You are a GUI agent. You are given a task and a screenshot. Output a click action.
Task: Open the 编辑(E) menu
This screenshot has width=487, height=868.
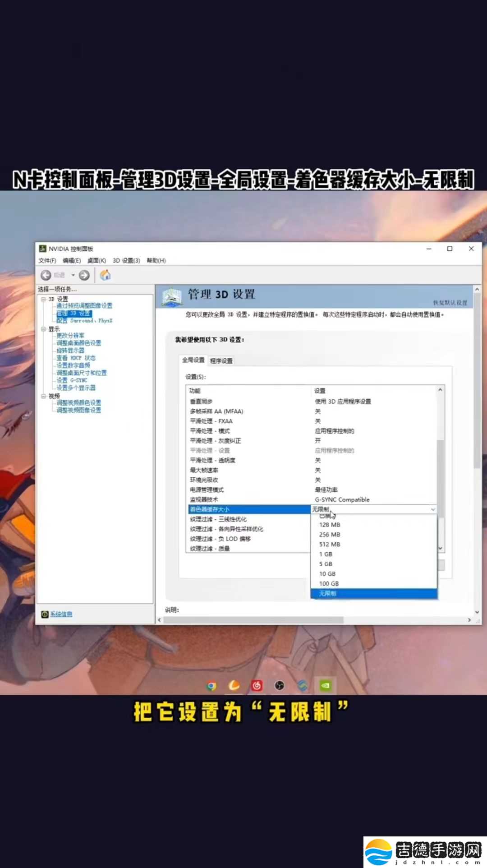tap(72, 261)
